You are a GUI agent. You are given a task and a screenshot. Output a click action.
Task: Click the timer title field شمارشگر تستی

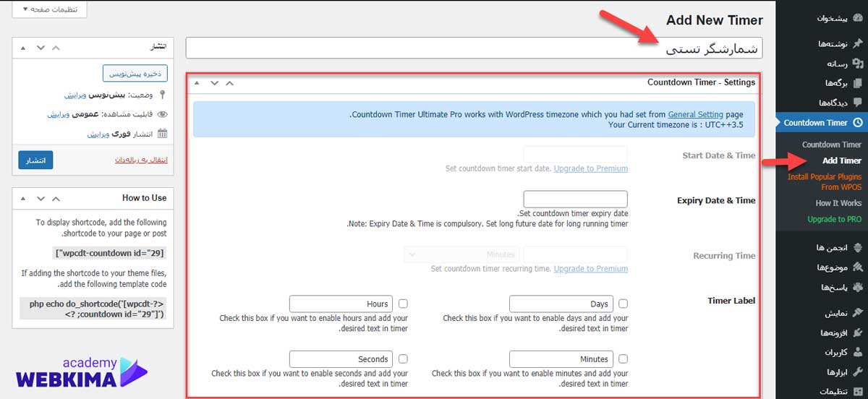(x=475, y=48)
